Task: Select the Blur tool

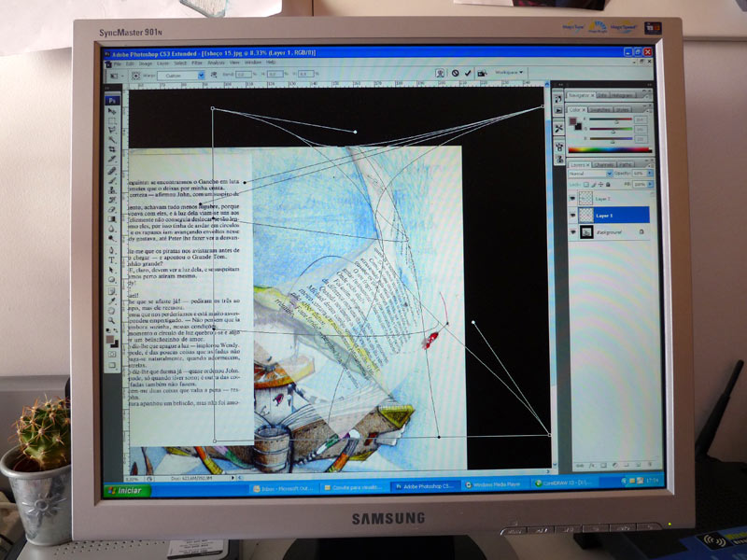Action: click(111, 229)
